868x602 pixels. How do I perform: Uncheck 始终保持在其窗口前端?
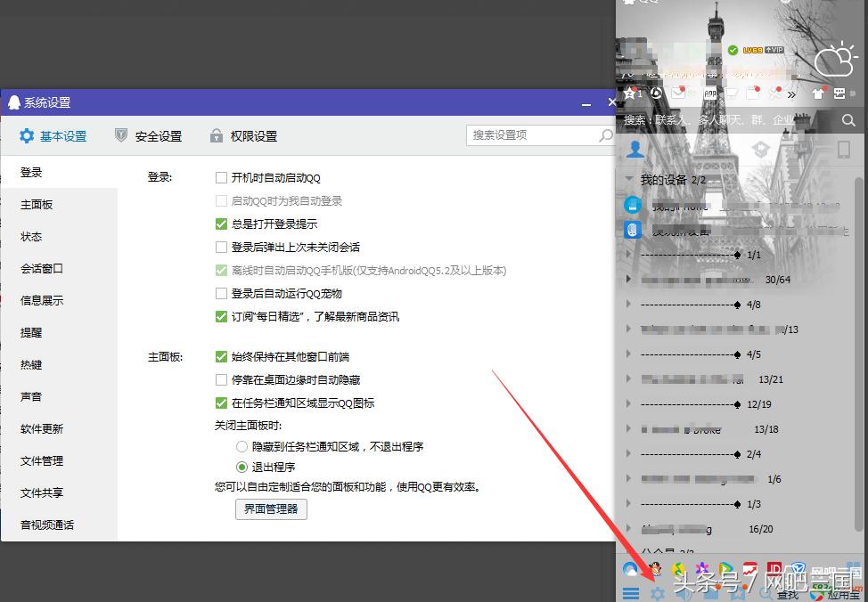click(220, 356)
